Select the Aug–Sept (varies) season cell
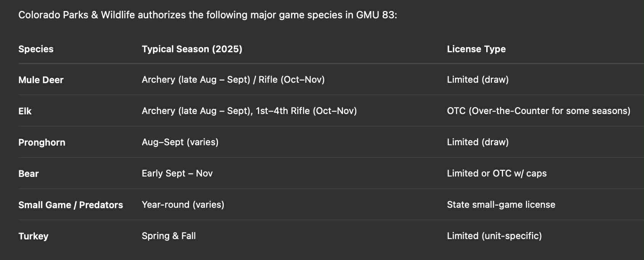Screen dimensions: 644x260 click(x=180, y=142)
